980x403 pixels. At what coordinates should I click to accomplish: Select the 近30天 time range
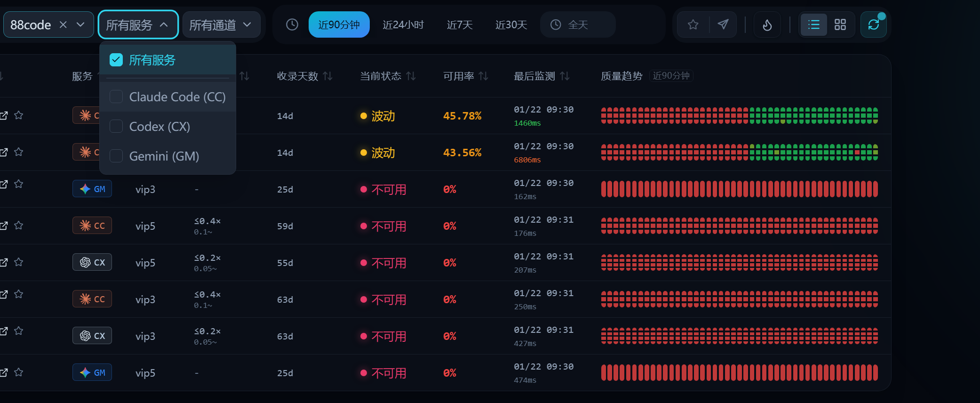(x=511, y=24)
